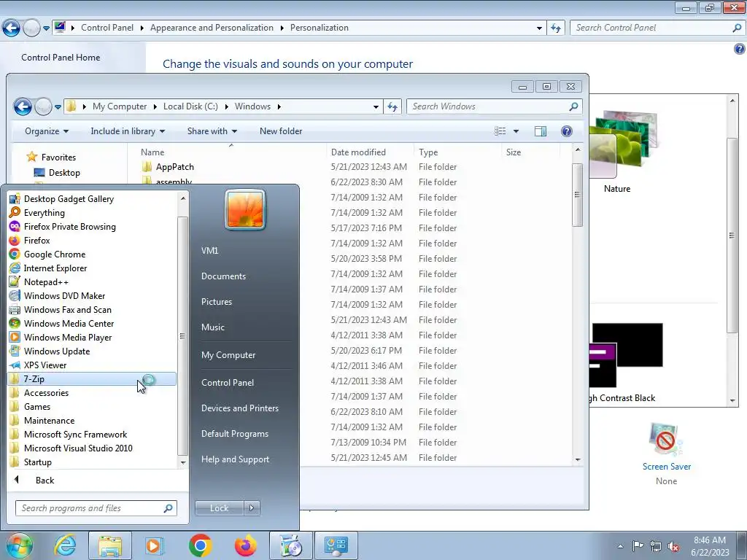Select Desktop under Favorites

point(64,172)
